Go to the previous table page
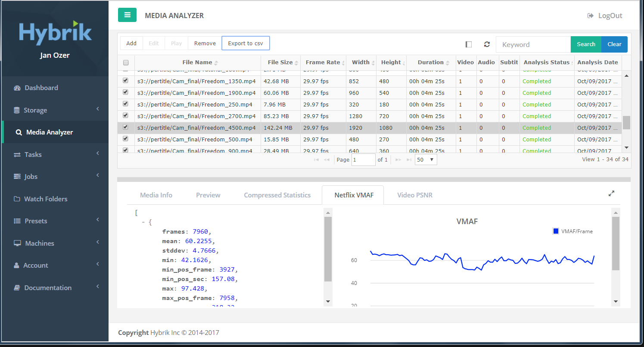644x347 pixels. (x=327, y=160)
